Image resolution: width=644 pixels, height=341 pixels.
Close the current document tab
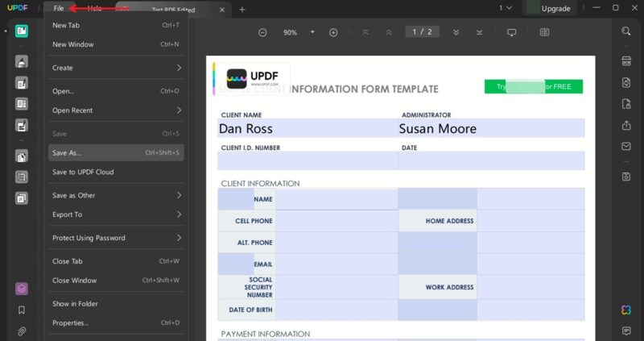point(222,10)
